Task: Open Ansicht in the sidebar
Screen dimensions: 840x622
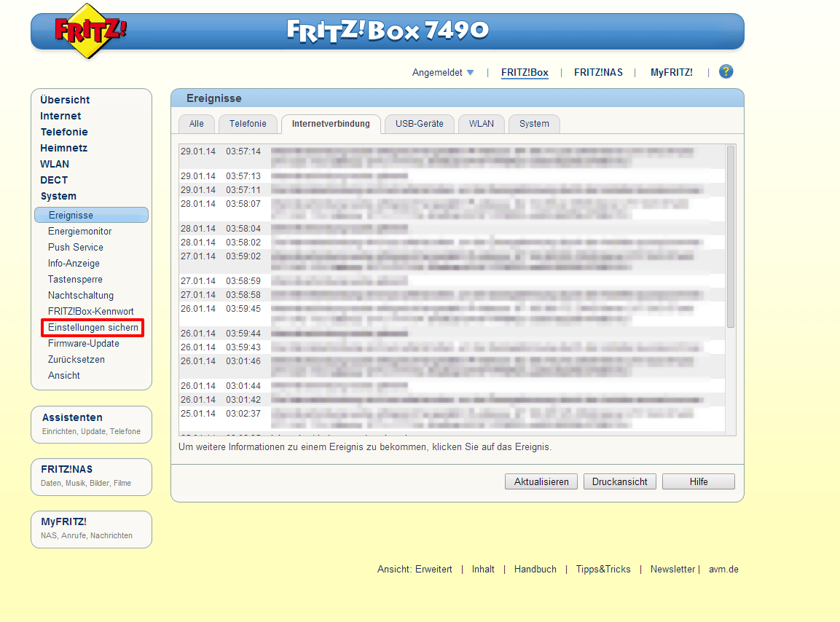Action: point(64,376)
